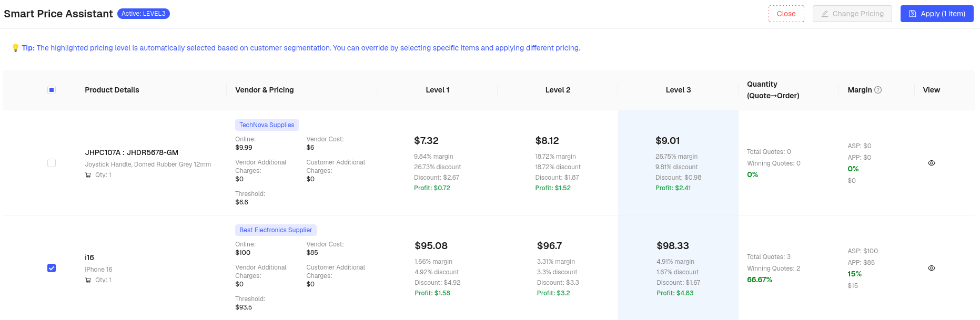
Task: Select Level 1 price $95.08
Action: click(431, 246)
